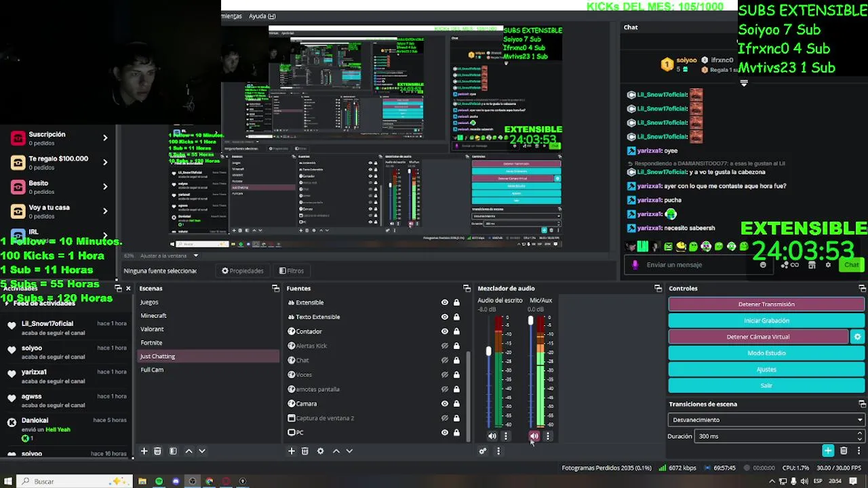Adjust Audio del escritorio volume slider
The width and height of the screenshot is (868, 488).
(488, 351)
